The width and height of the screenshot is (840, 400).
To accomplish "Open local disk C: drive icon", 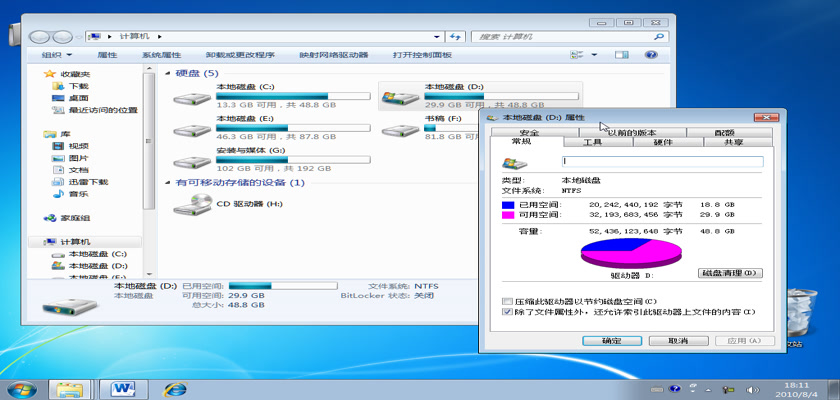I will pos(190,98).
